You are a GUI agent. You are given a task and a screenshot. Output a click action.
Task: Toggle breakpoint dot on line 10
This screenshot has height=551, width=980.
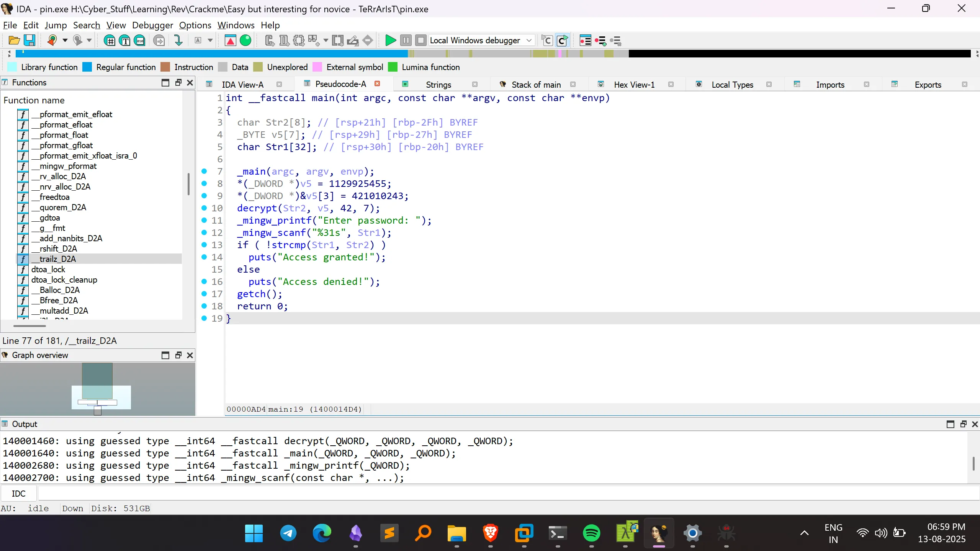click(204, 208)
